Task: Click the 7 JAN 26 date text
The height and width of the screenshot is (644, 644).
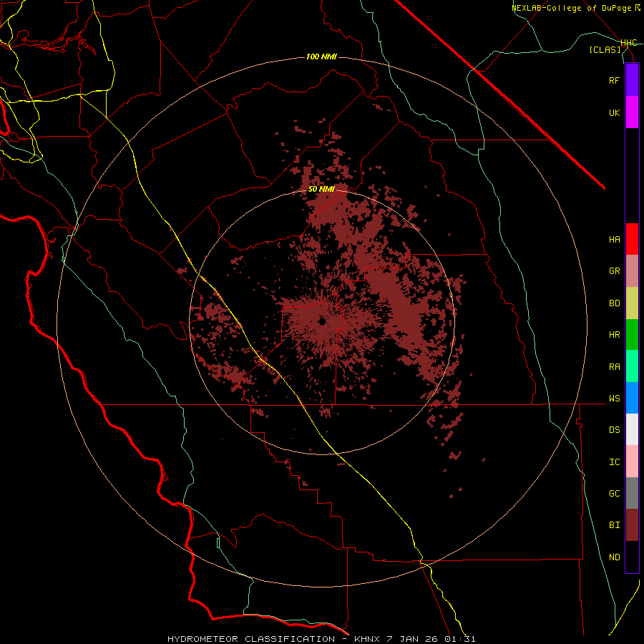Action: [x=413, y=639]
